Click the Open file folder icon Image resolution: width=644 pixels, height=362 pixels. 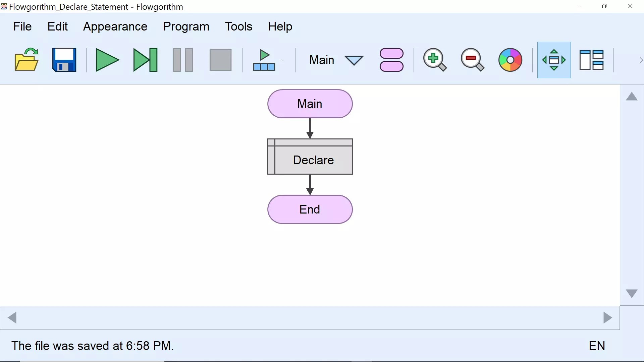(x=26, y=60)
